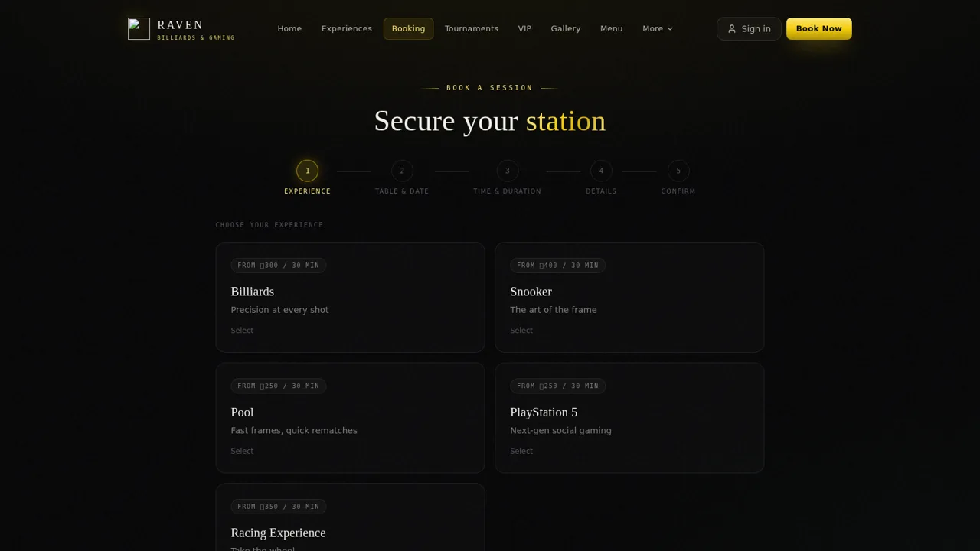Click the Book Now button
This screenshot has width=980, height=551.
pyautogui.click(x=819, y=28)
